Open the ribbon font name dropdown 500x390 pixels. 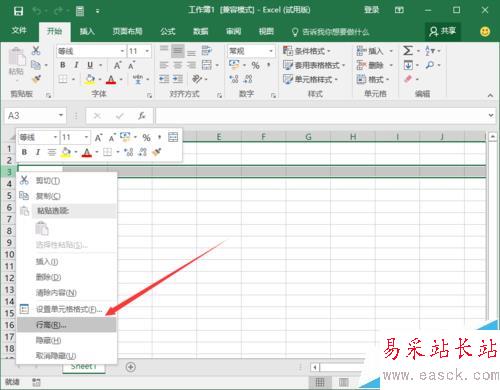[122, 51]
